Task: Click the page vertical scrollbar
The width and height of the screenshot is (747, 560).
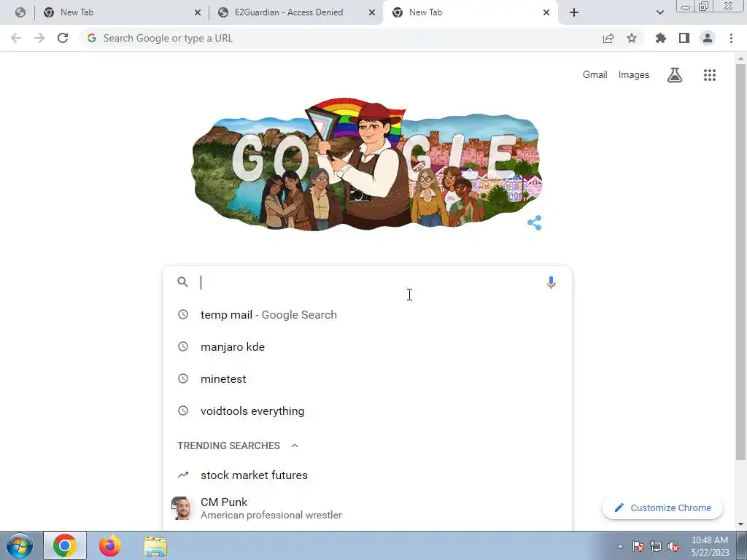Action: tap(740, 262)
